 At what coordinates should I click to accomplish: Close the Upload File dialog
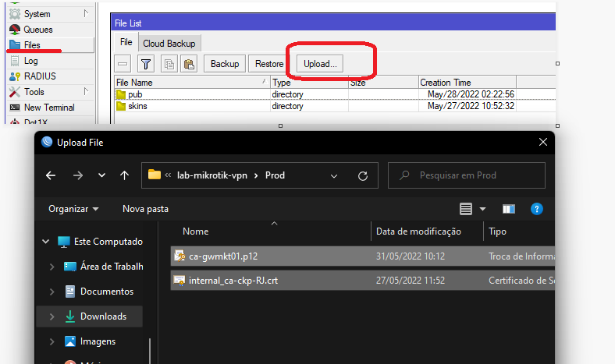pos(543,142)
